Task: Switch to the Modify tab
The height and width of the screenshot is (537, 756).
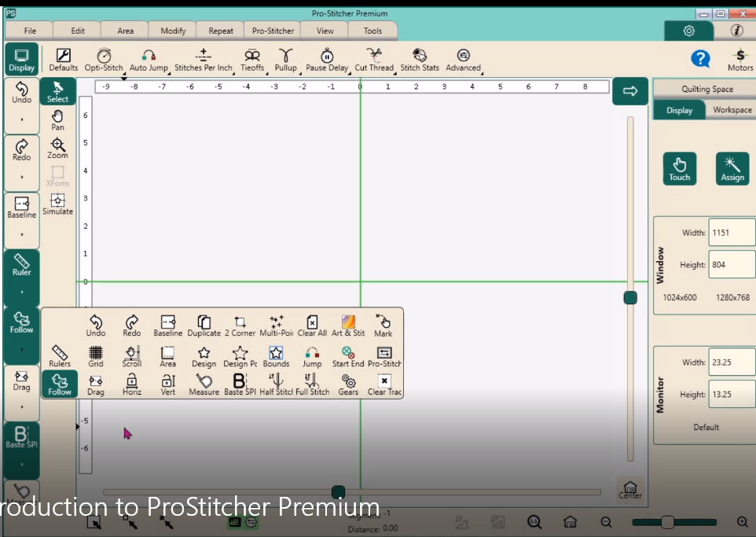Action: (173, 31)
